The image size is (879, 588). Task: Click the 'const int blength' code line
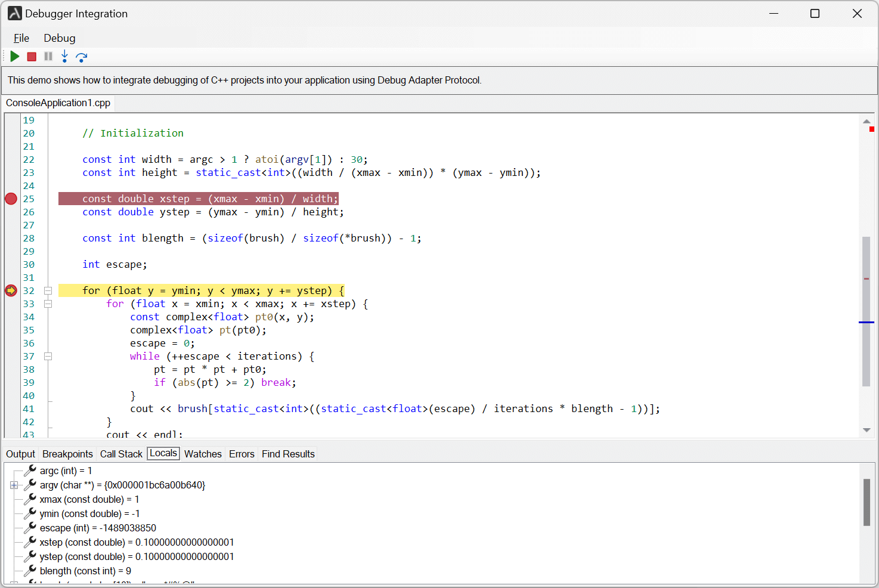pos(252,239)
